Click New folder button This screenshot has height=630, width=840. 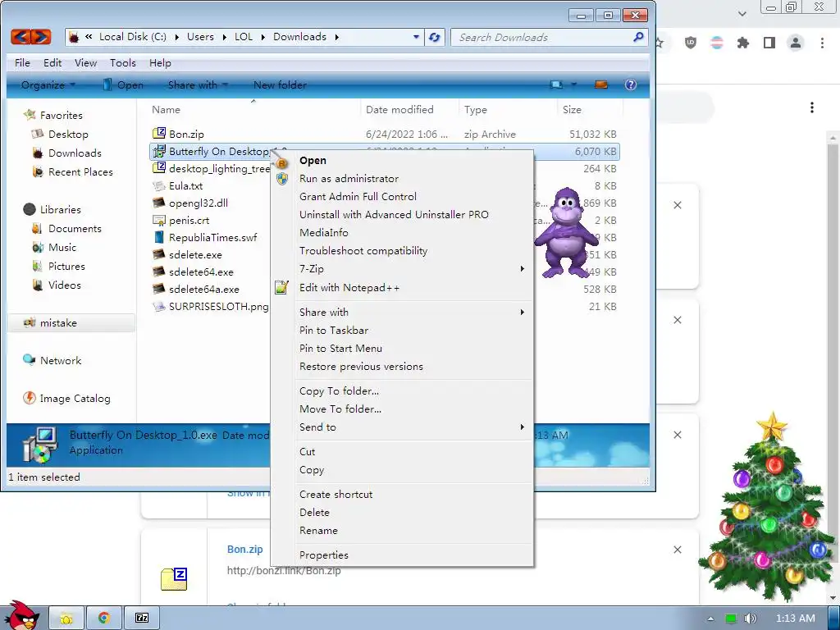(280, 84)
